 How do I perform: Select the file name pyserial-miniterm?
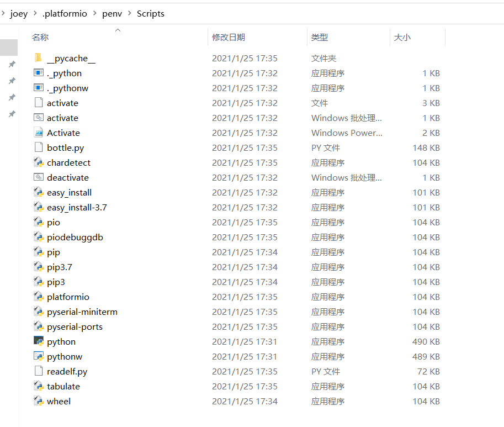point(82,312)
